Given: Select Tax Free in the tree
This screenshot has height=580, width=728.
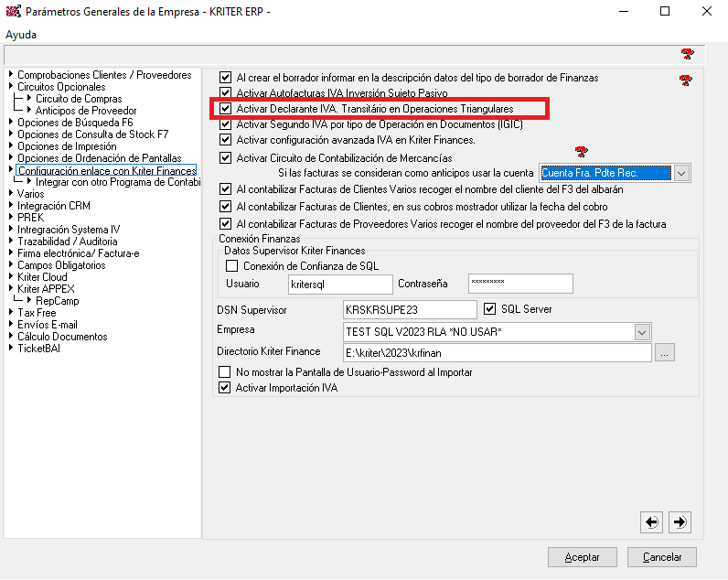Looking at the screenshot, I should click(x=37, y=313).
